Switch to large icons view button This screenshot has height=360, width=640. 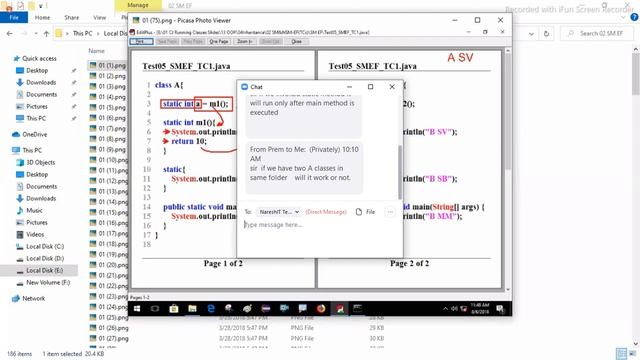(632, 354)
